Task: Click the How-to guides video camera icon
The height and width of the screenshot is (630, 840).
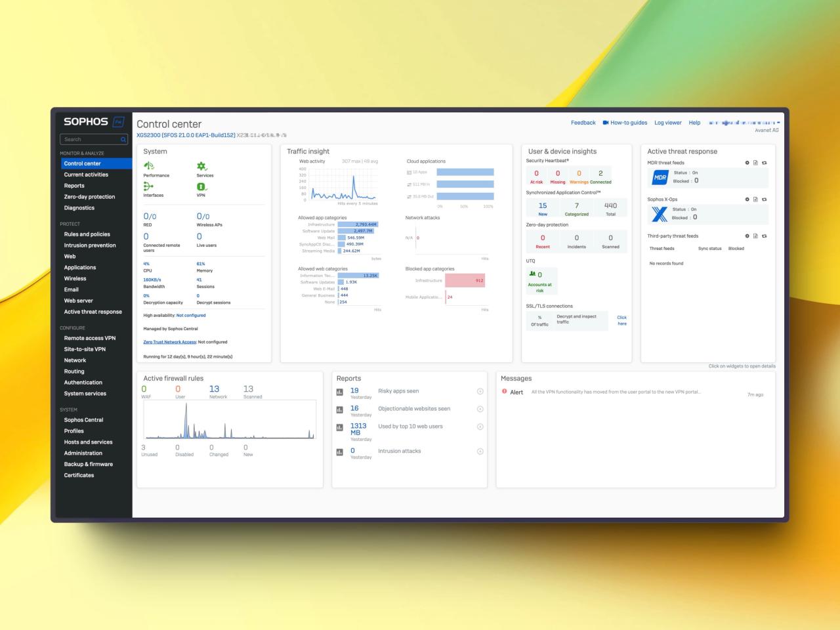Action: [606, 123]
